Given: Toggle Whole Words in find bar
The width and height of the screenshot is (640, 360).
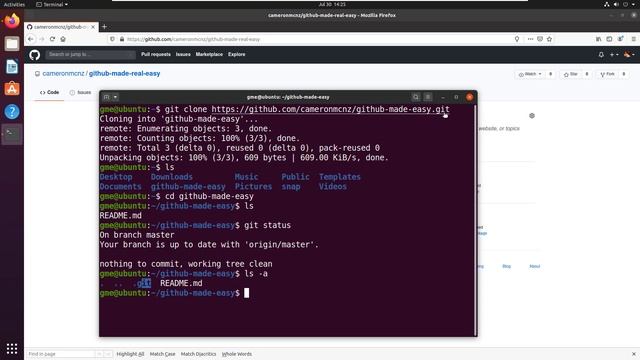Looking at the screenshot, I should [x=237, y=354].
